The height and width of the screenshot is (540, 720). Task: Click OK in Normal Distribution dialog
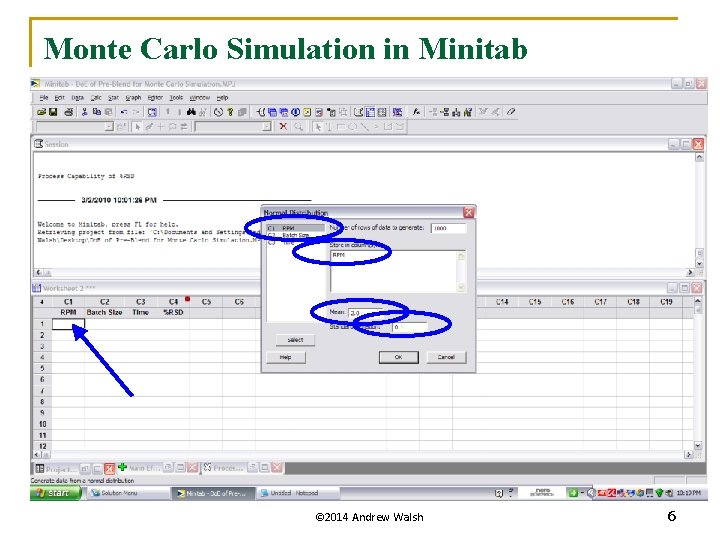coord(399,357)
